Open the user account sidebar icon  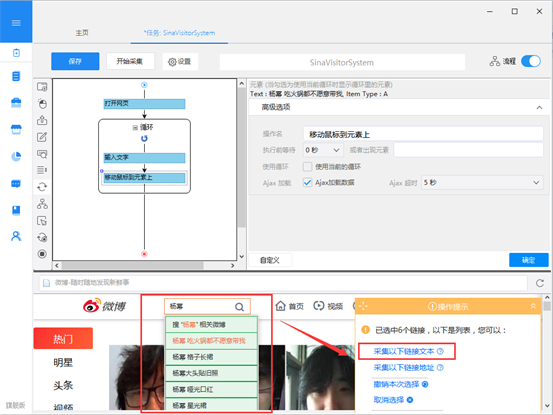tap(16, 236)
